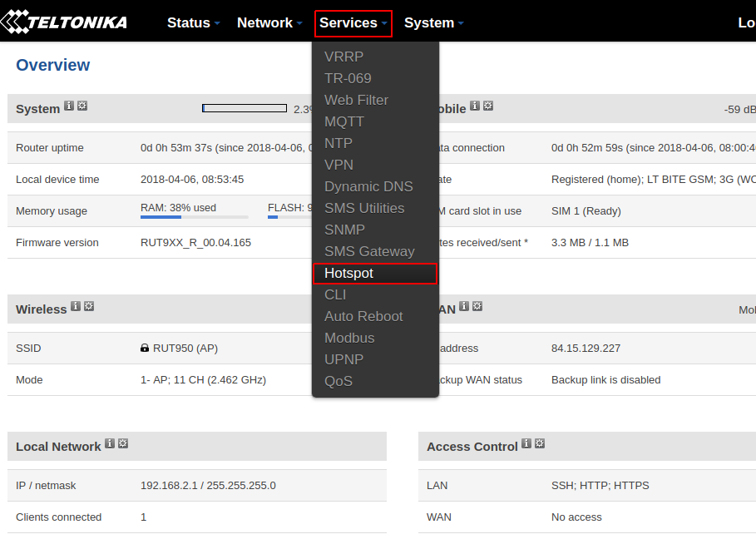The height and width of the screenshot is (549, 756).
Task: Open settings icon next to Wireless heading
Action: pos(89,306)
